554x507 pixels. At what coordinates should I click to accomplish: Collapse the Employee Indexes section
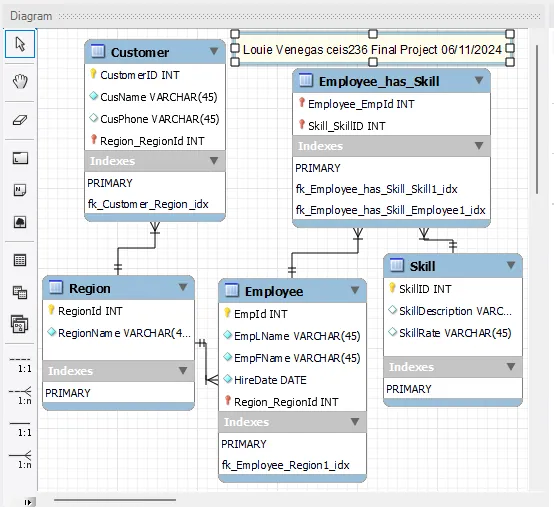click(355, 421)
